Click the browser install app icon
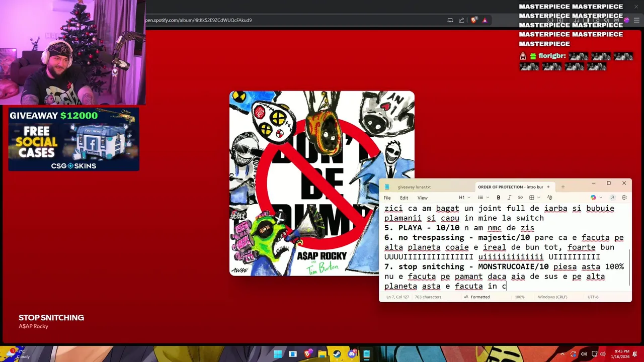Image resolution: width=644 pixels, height=362 pixels. [450, 20]
